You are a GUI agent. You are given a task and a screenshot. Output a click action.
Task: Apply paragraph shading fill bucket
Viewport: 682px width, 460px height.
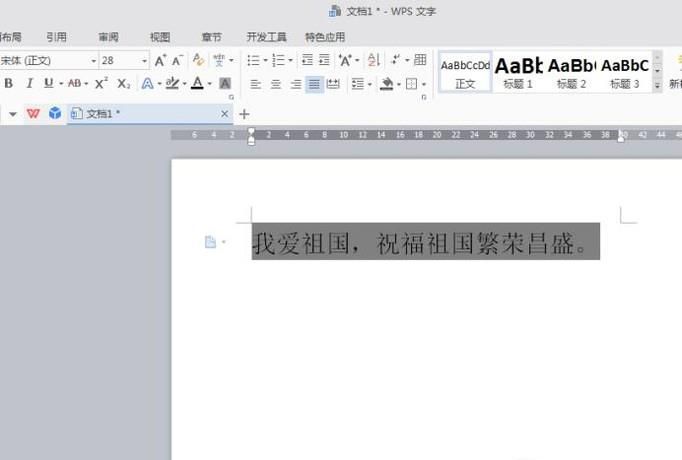click(x=386, y=83)
